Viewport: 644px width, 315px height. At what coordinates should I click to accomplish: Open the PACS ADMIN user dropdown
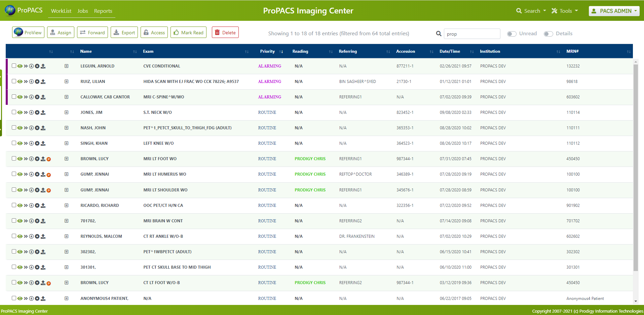coord(614,11)
